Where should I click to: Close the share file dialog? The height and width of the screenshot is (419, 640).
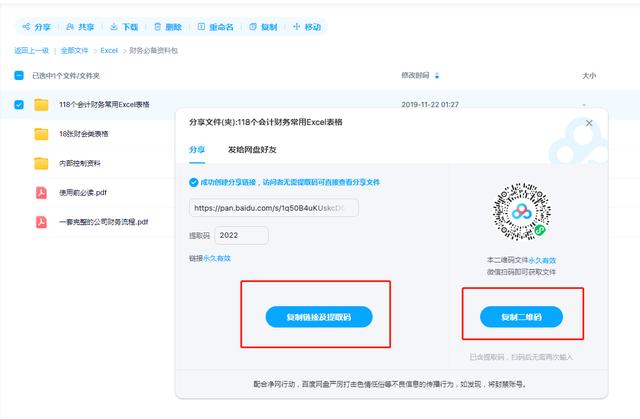pyautogui.click(x=589, y=122)
